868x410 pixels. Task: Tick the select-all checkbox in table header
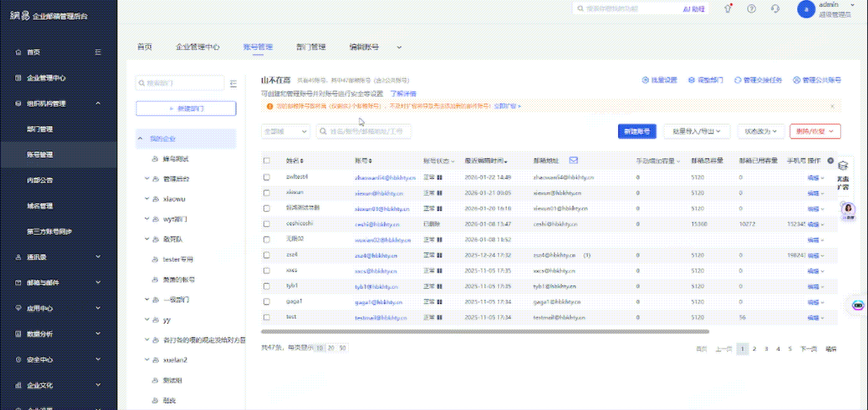267,161
